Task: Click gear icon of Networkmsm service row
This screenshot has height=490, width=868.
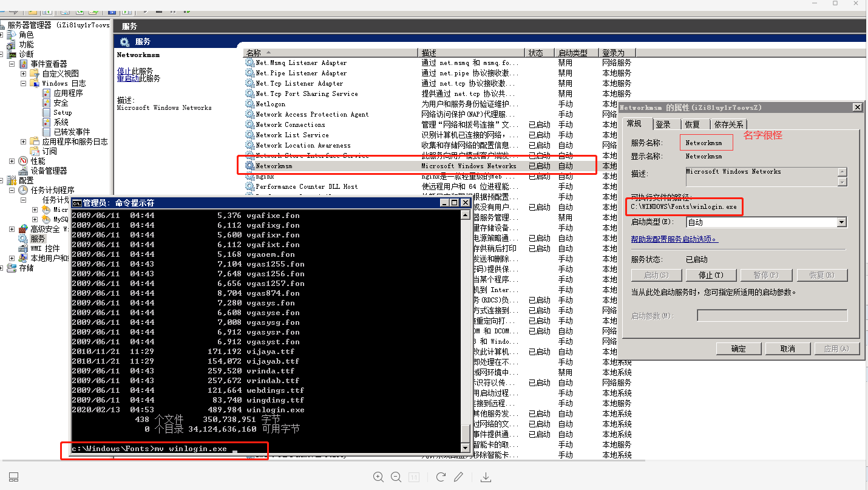Action: point(249,166)
